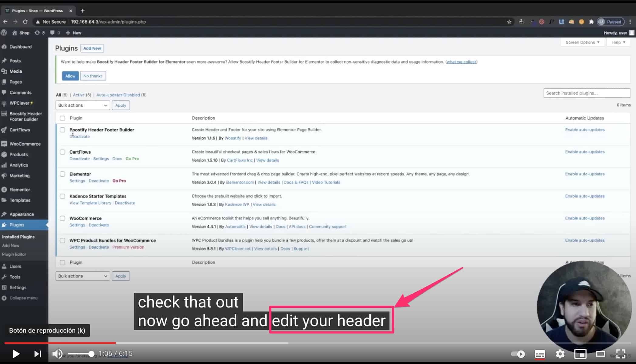This screenshot has width=636, height=364.
Task: Go back in the browser
Action: (x=5, y=22)
